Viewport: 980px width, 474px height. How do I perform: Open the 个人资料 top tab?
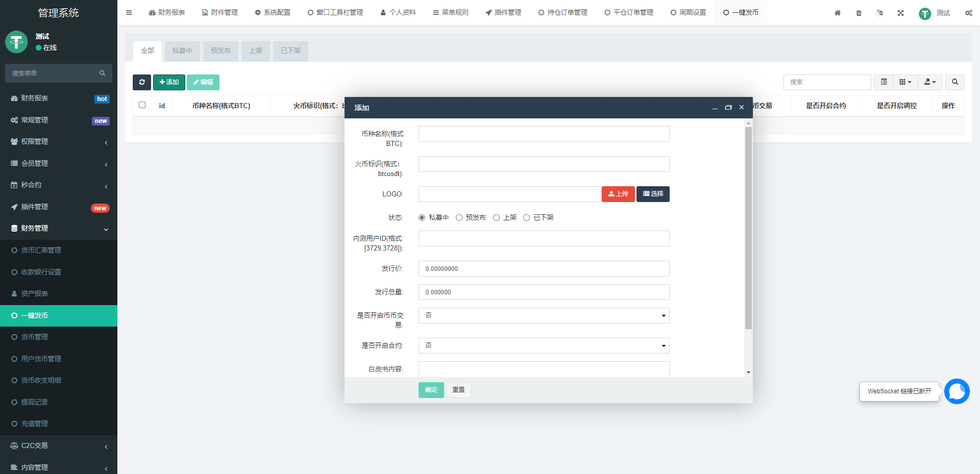[x=398, y=13]
